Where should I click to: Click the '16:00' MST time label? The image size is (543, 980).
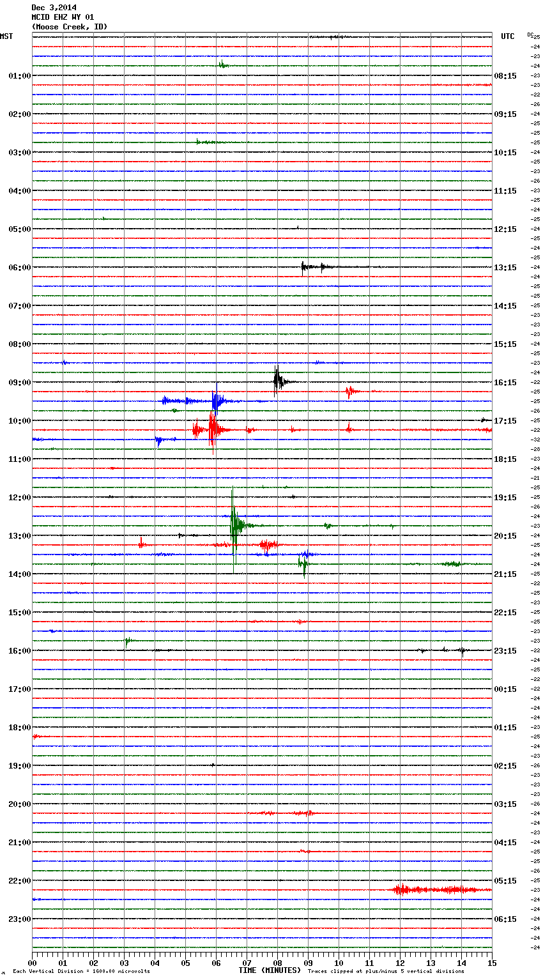[x=19, y=651]
